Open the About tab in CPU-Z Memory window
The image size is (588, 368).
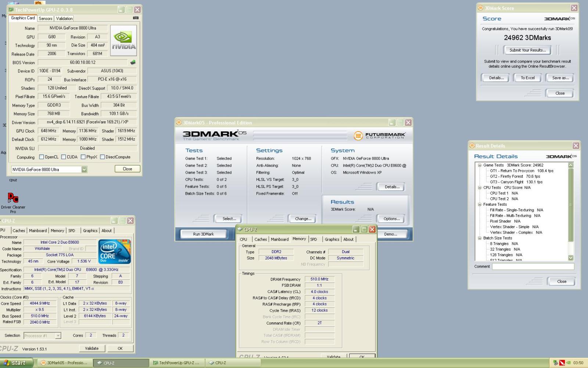[x=348, y=239]
